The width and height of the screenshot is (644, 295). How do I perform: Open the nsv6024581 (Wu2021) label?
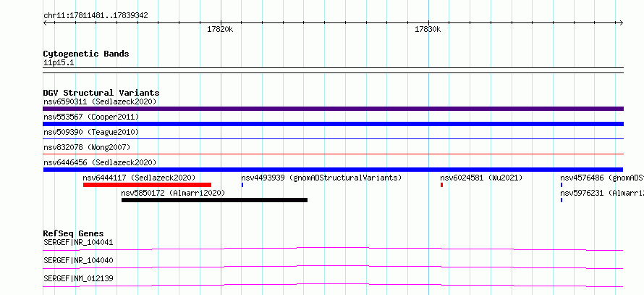click(481, 178)
